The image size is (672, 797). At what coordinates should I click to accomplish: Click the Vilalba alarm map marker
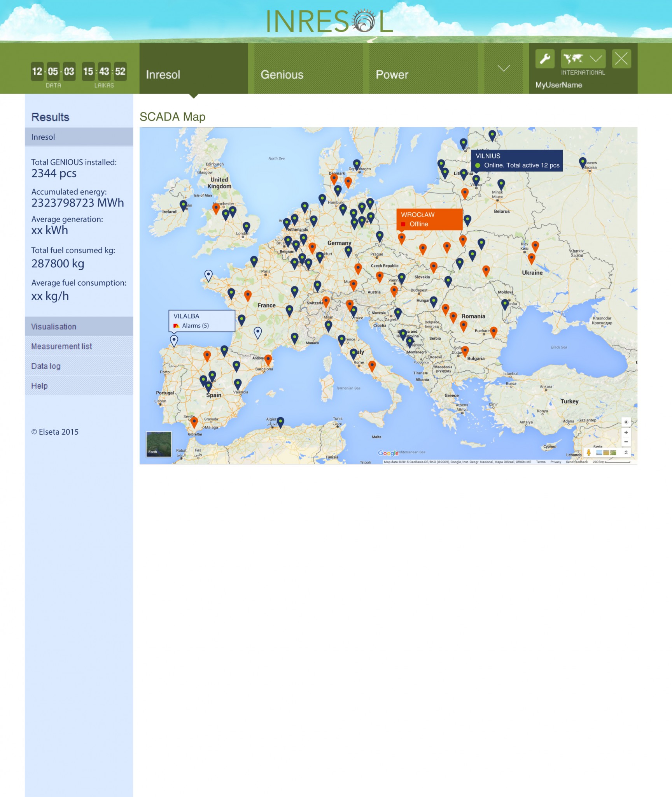point(174,341)
